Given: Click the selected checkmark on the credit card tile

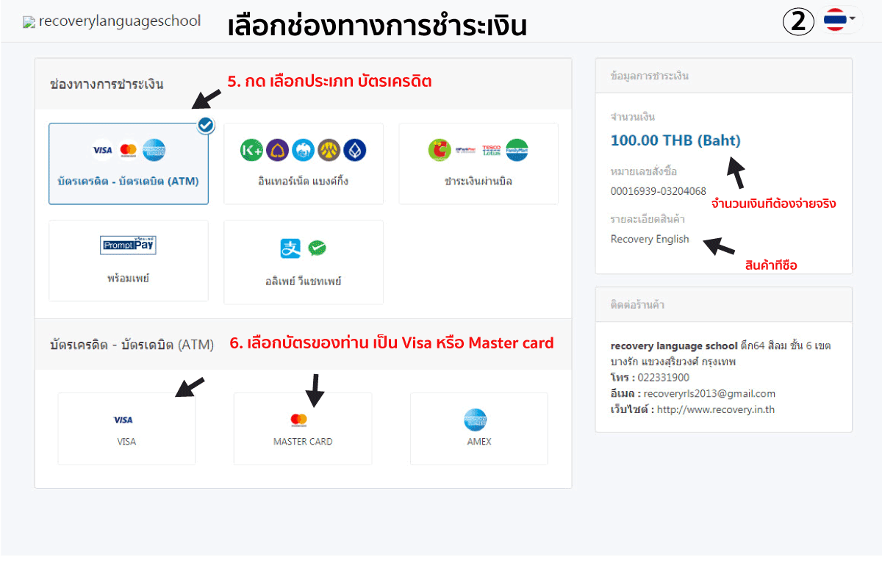Looking at the screenshot, I should 207,126.
